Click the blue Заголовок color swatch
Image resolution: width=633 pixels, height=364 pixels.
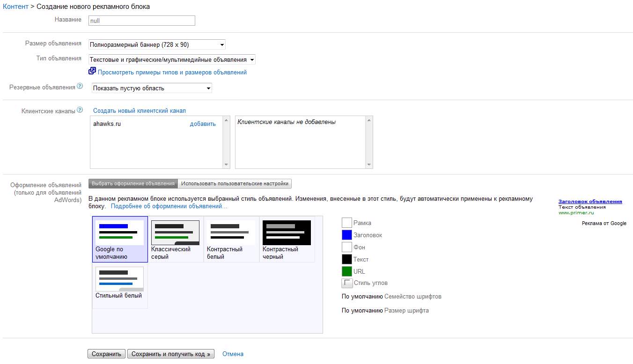click(x=347, y=235)
